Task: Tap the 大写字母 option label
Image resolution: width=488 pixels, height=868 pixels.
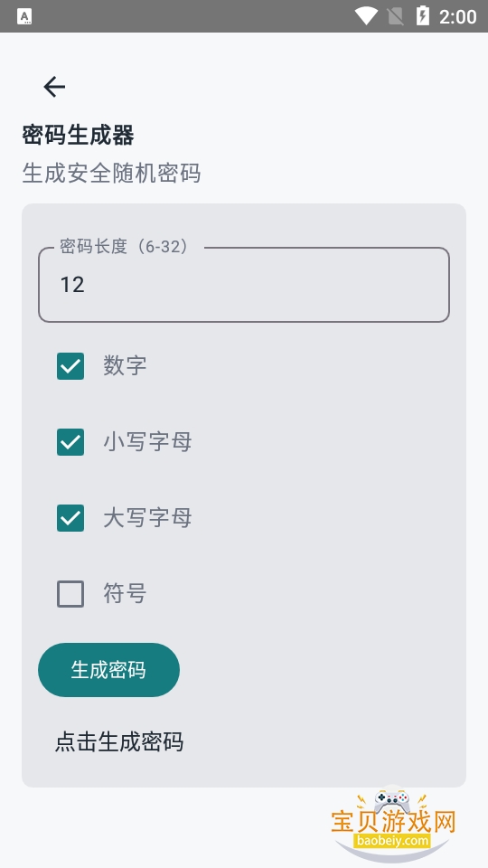Action: pos(147,517)
